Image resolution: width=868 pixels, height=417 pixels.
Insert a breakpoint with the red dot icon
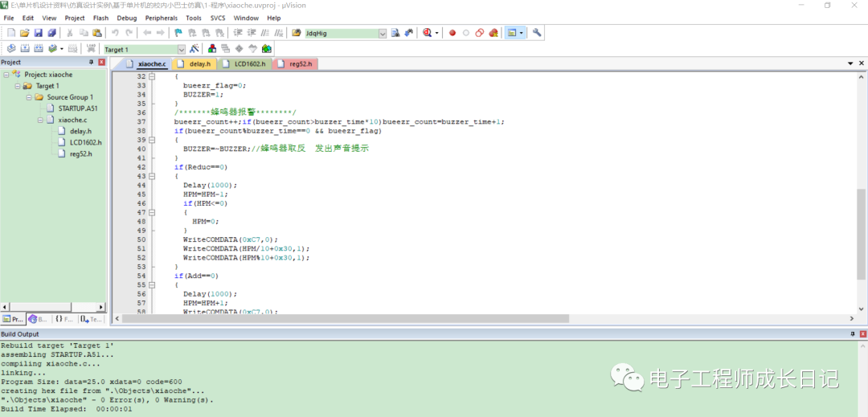pyautogui.click(x=452, y=33)
